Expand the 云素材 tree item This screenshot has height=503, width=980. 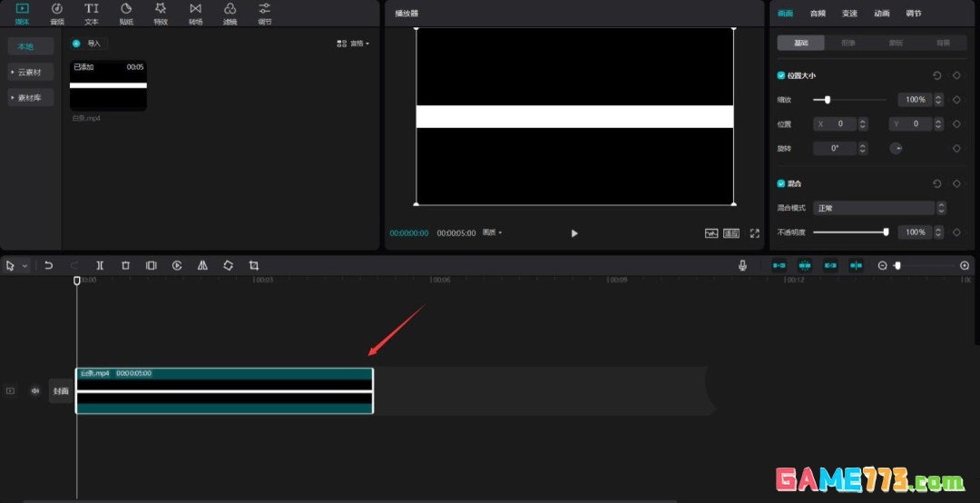point(30,72)
